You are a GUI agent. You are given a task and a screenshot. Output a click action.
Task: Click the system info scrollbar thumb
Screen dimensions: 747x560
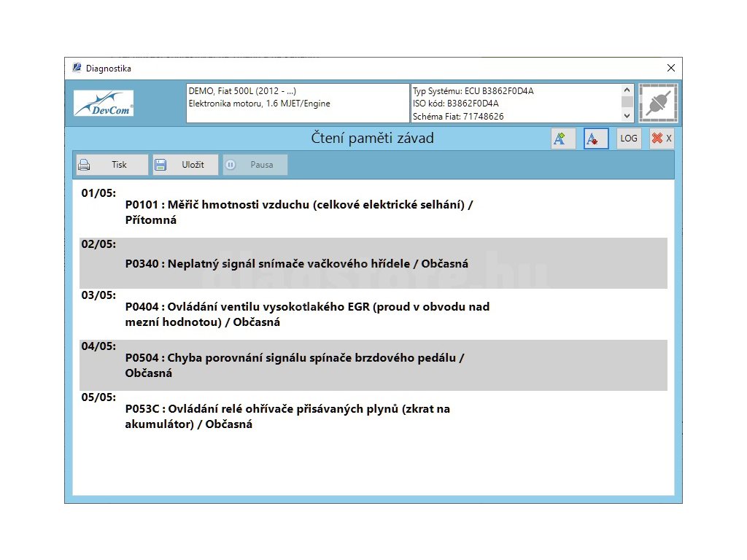[627, 102]
